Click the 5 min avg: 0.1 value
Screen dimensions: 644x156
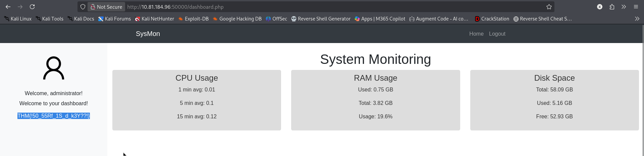(197, 103)
